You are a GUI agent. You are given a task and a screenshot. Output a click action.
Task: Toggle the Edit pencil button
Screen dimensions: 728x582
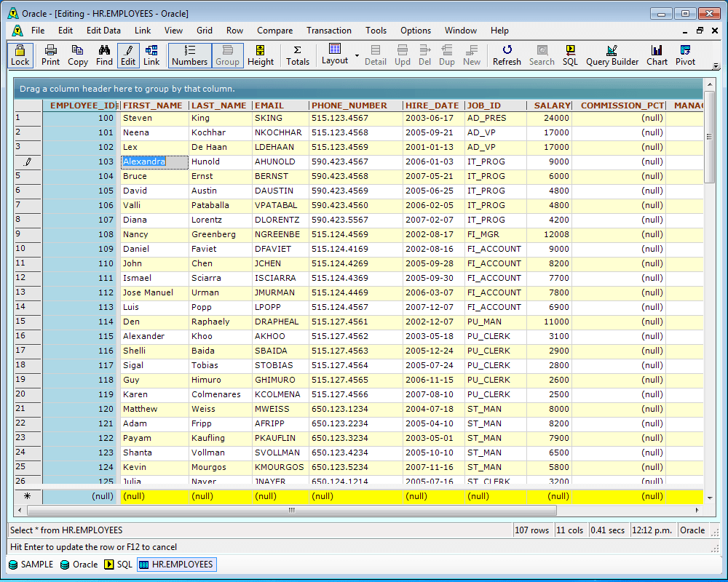pos(128,55)
